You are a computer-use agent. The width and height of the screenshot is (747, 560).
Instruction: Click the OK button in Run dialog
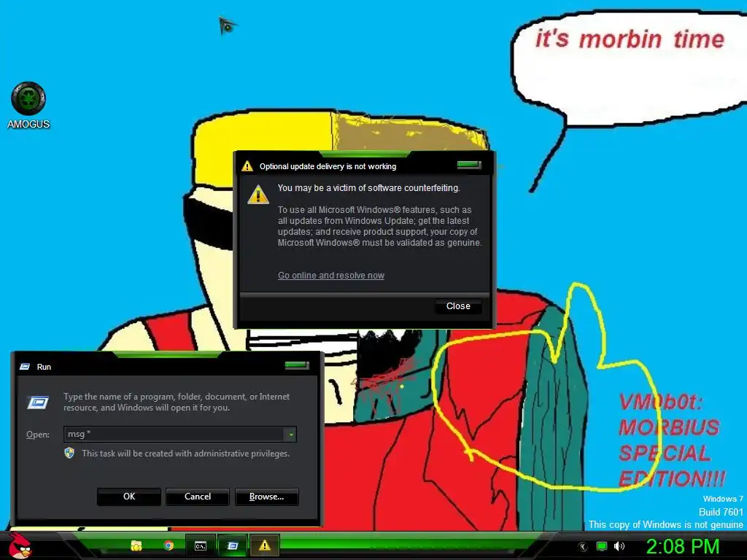(128, 496)
